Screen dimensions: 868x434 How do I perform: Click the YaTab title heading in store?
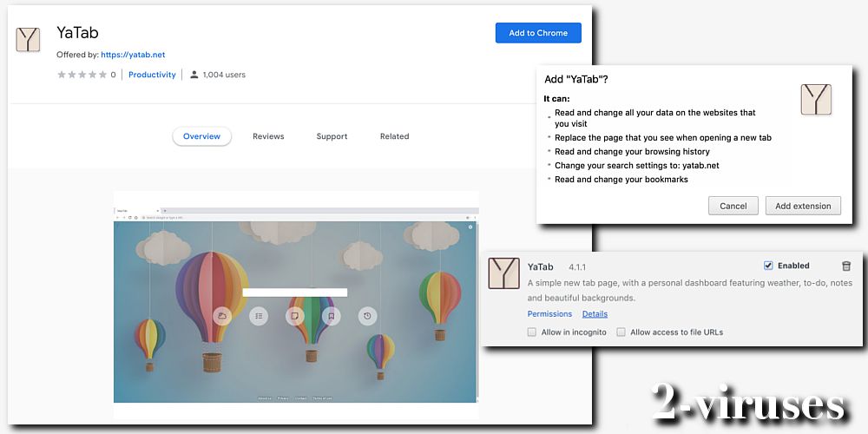tap(77, 33)
